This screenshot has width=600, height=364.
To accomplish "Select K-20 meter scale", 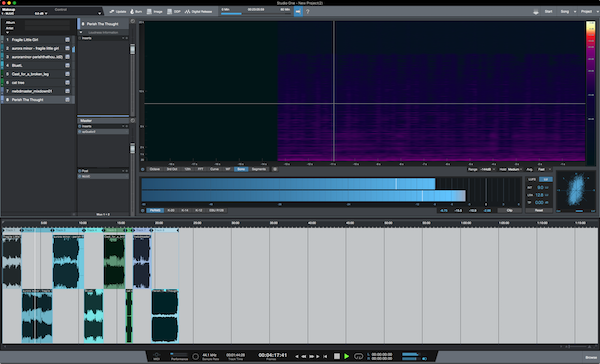I will [171, 211].
